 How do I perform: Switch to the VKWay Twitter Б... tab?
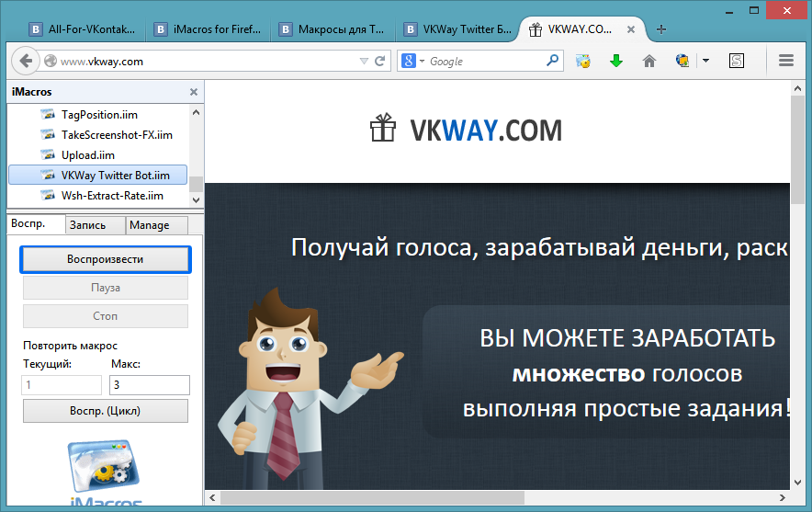pos(457,29)
